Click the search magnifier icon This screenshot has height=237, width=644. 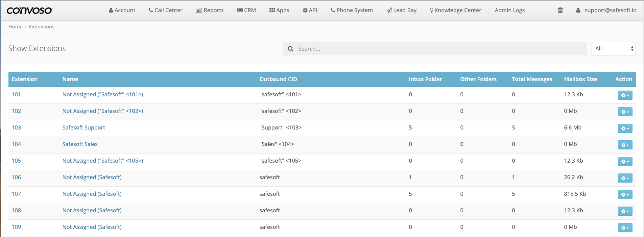tap(290, 49)
